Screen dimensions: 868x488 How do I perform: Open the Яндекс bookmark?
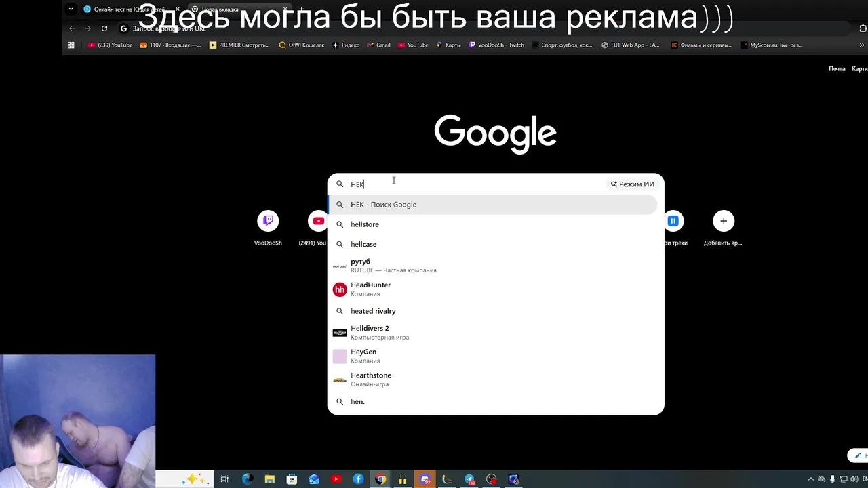(346, 45)
